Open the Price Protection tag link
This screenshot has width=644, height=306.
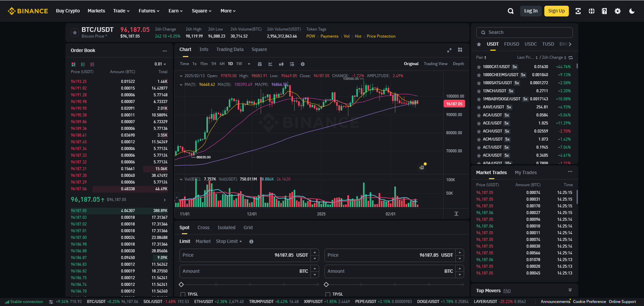tap(381, 36)
